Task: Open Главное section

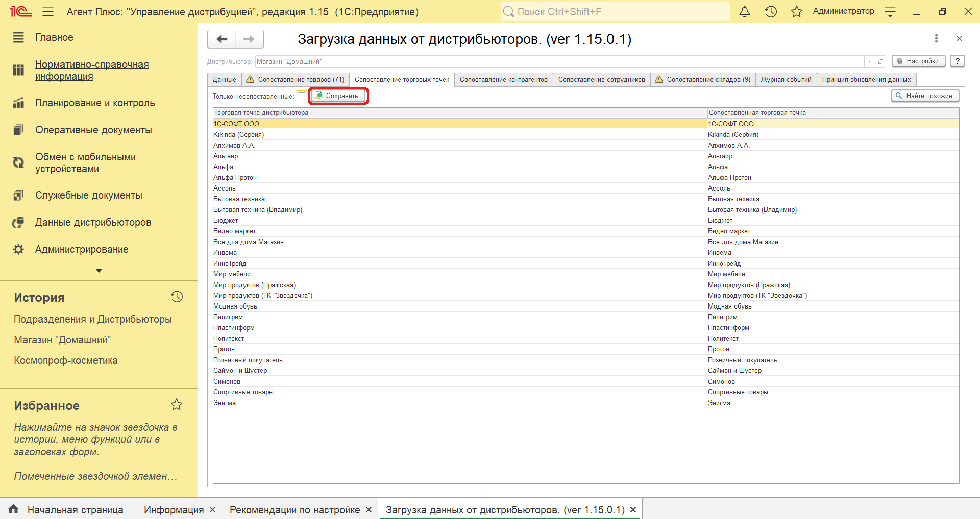Action: click(x=54, y=37)
